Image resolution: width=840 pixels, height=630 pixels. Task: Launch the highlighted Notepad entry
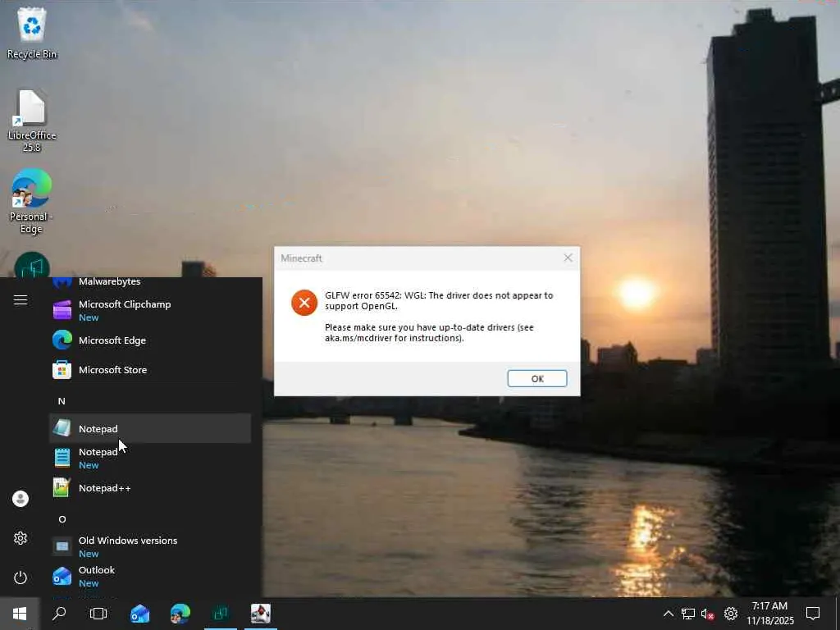(150, 428)
